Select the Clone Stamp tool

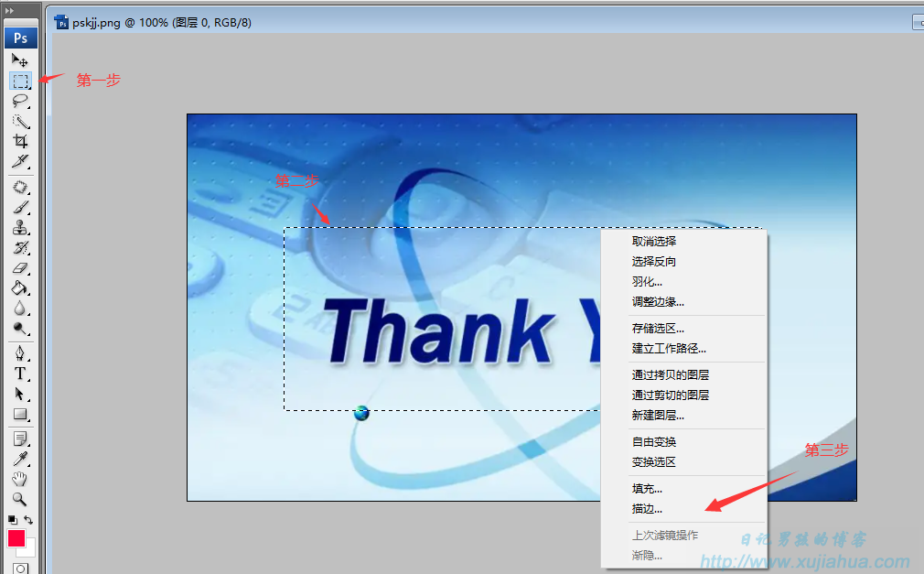coord(20,227)
